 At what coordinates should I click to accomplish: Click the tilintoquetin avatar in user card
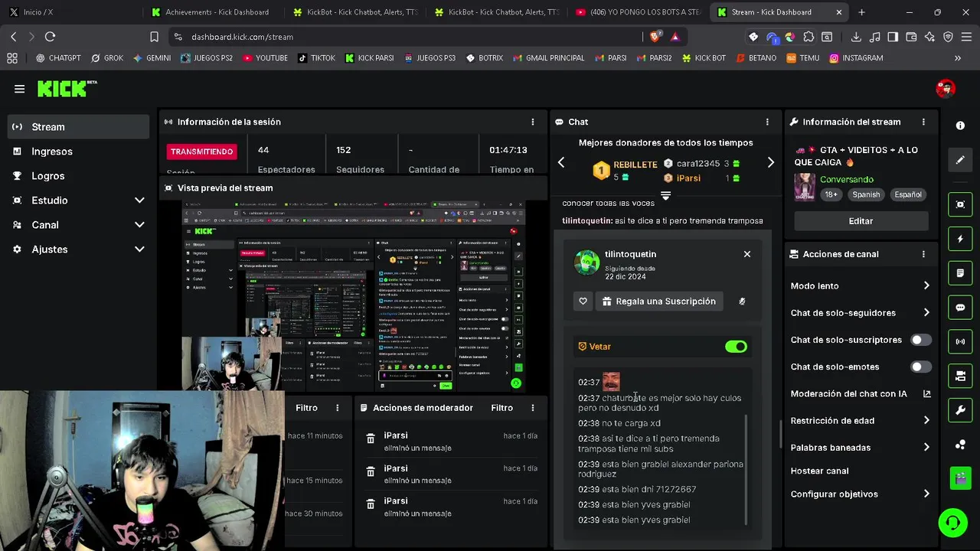pyautogui.click(x=587, y=262)
